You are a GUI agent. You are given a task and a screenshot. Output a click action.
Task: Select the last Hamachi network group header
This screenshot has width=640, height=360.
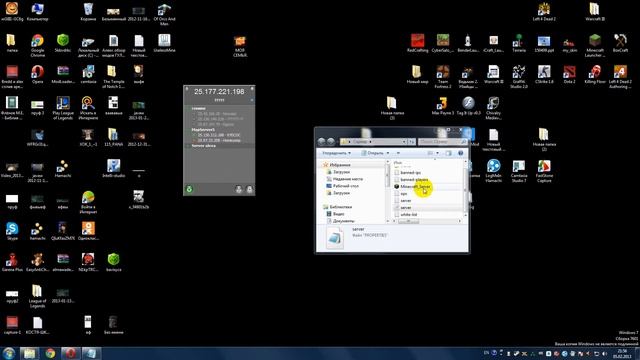[x=203, y=146]
